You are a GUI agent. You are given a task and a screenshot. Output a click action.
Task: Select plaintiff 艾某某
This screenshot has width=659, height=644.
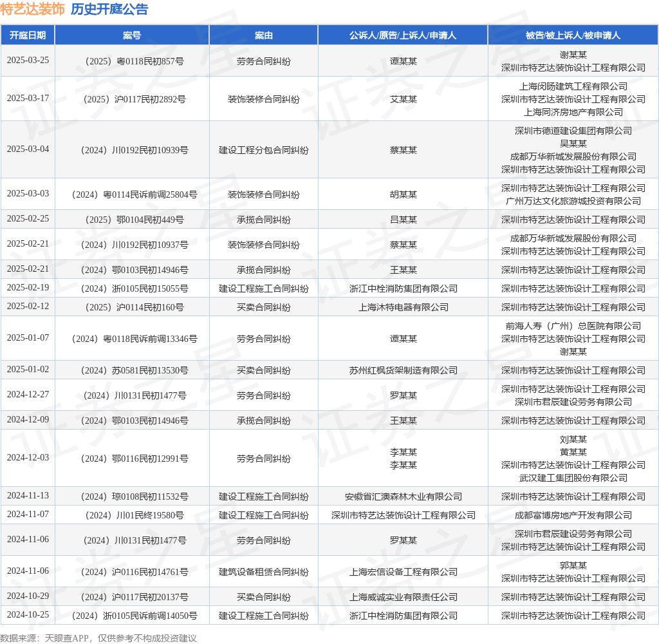point(403,99)
